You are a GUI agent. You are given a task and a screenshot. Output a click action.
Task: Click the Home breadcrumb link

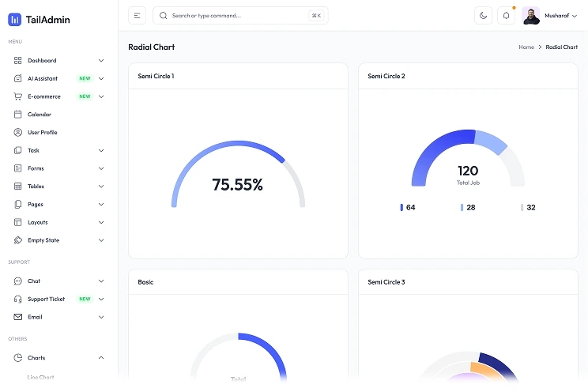(x=526, y=47)
